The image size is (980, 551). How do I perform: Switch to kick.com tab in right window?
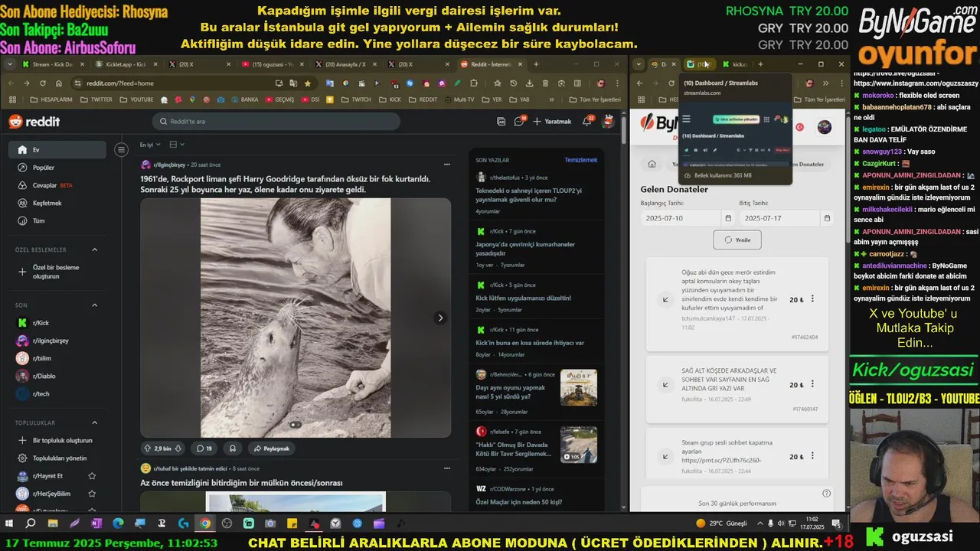[735, 64]
